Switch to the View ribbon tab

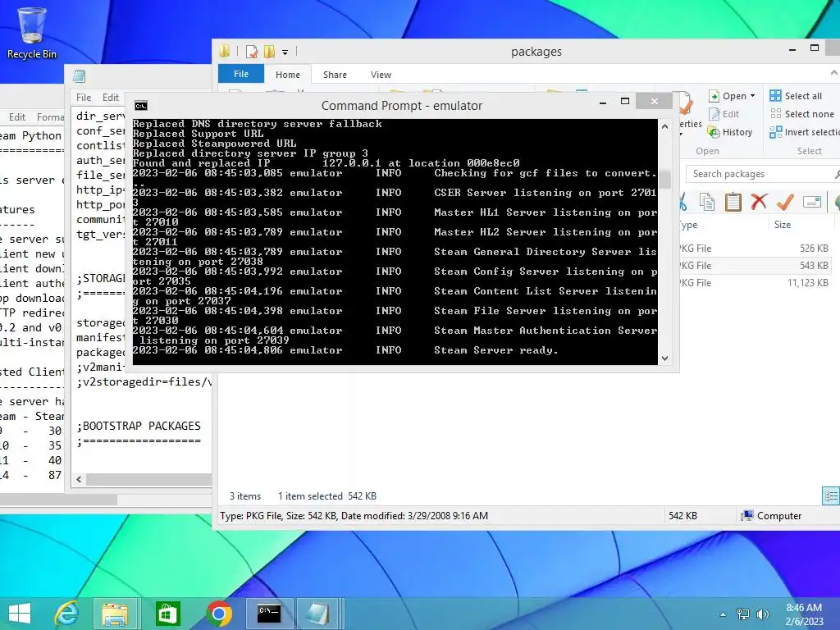tap(381, 75)
